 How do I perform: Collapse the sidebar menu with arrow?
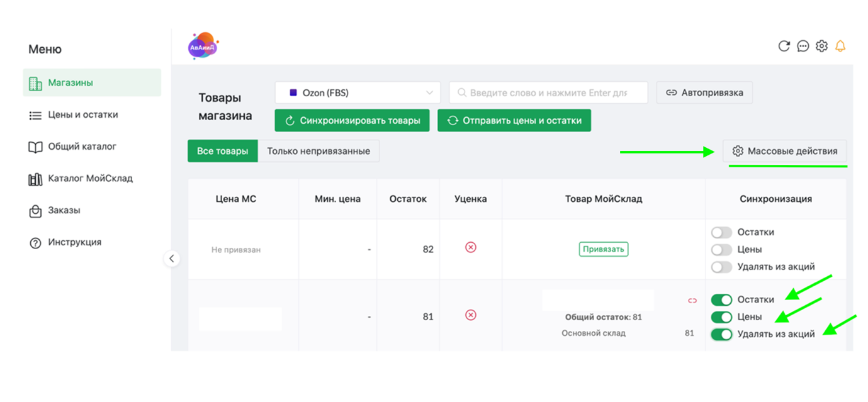pyautogui.click(x=172, y=259)
